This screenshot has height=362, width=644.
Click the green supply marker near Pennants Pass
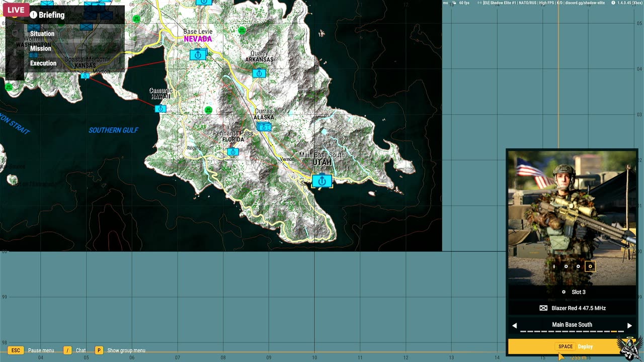209,110
